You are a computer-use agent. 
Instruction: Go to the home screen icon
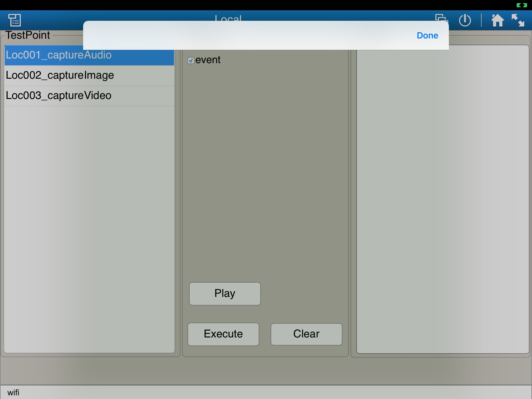497,20
